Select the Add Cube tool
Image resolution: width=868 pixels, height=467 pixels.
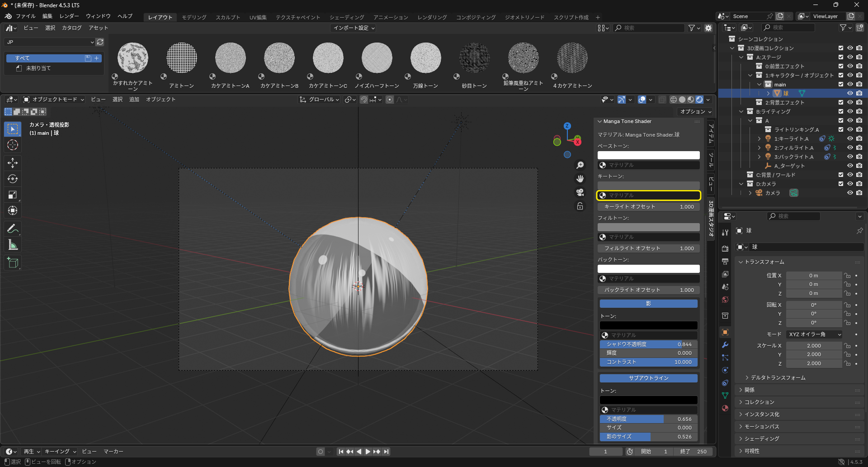[13, 263]
